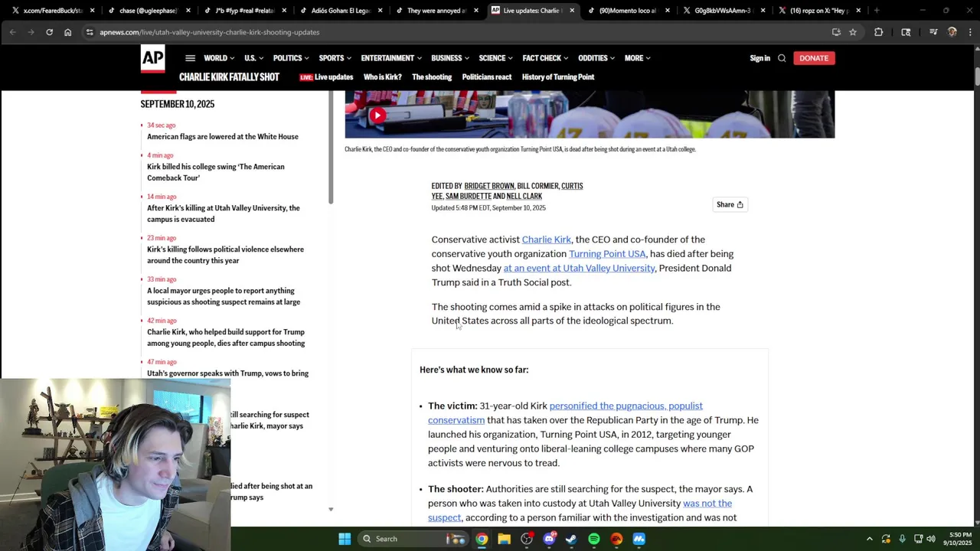This screenshot has height=551, width=980.
Task: Click the volume speaker tray icon
Action: [x=931, y=539]
